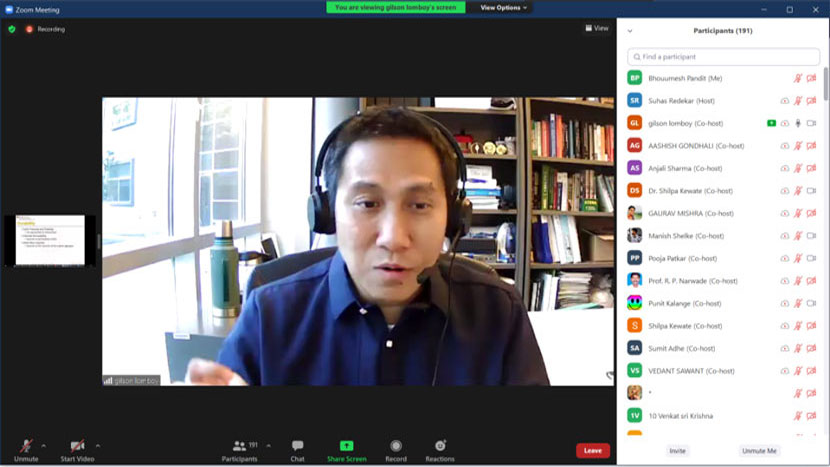Image resolution: width=830 pixels, height=467 pixels.
Task: Expand video options arrow beside Start Video
Action: 97,445
